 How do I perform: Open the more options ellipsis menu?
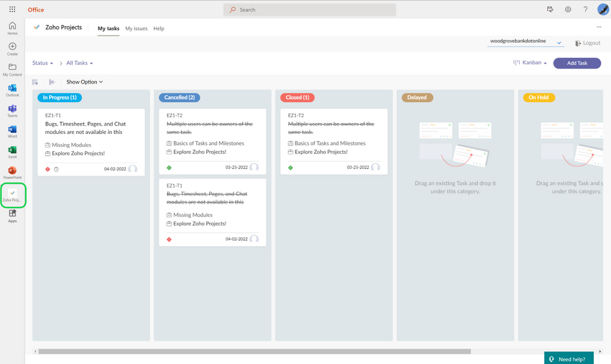pyautogui.click(x=599, y=27)
